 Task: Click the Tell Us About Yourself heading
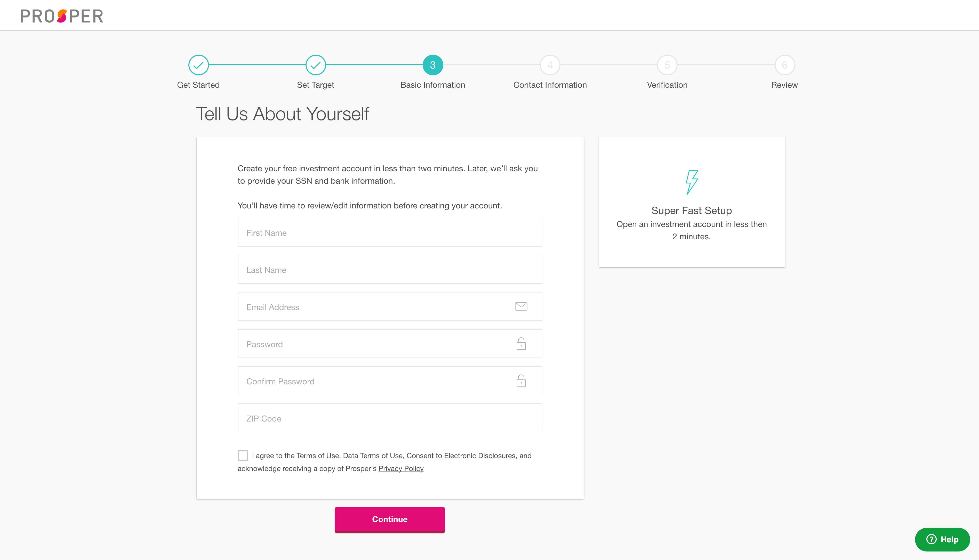(x=282, y=114)
